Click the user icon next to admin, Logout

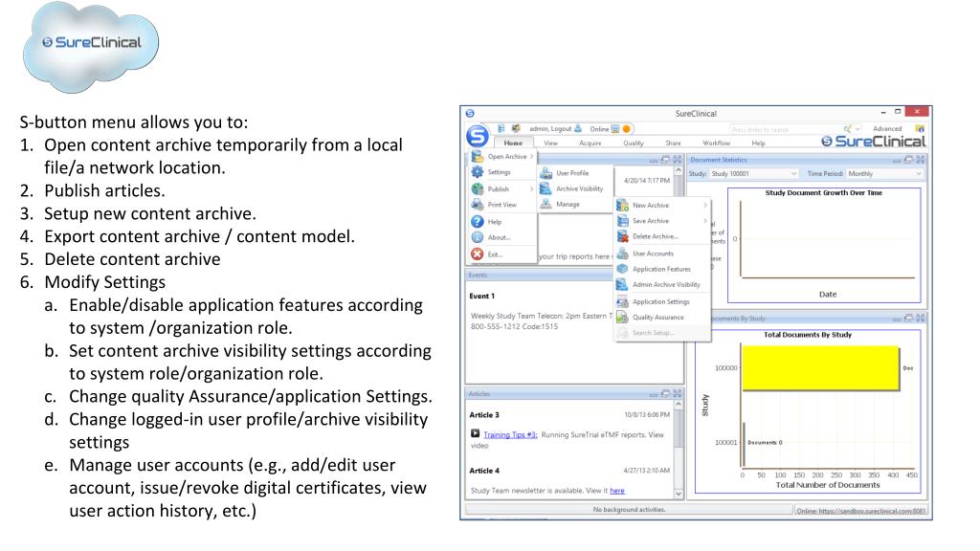click(x=578, y=129)
